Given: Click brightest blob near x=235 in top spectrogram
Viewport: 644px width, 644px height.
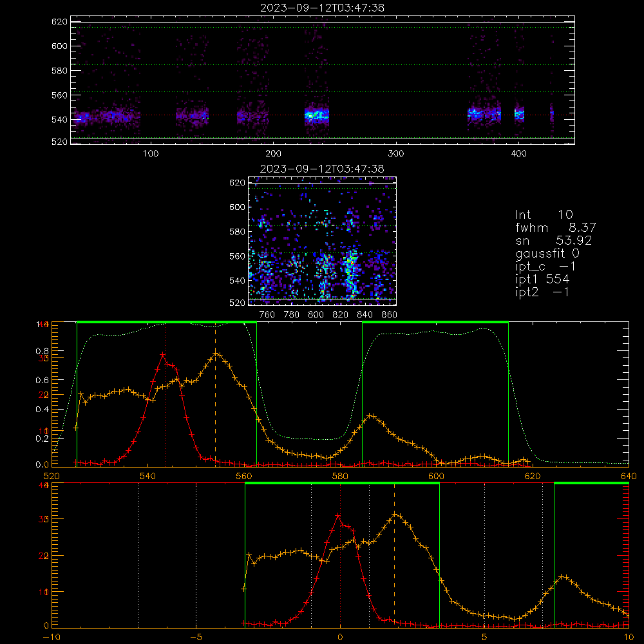Looking at the screenshot, I should pyautogui.click(x=317, y=115).
